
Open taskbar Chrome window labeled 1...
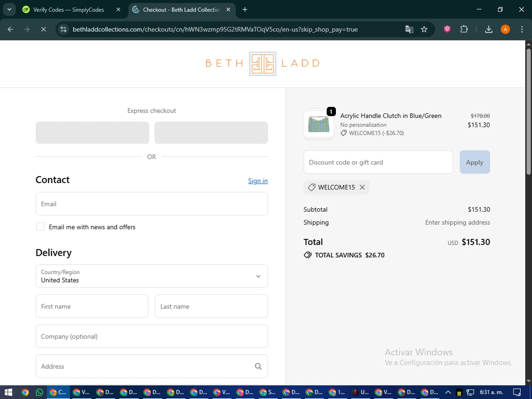tap(337, 392)
